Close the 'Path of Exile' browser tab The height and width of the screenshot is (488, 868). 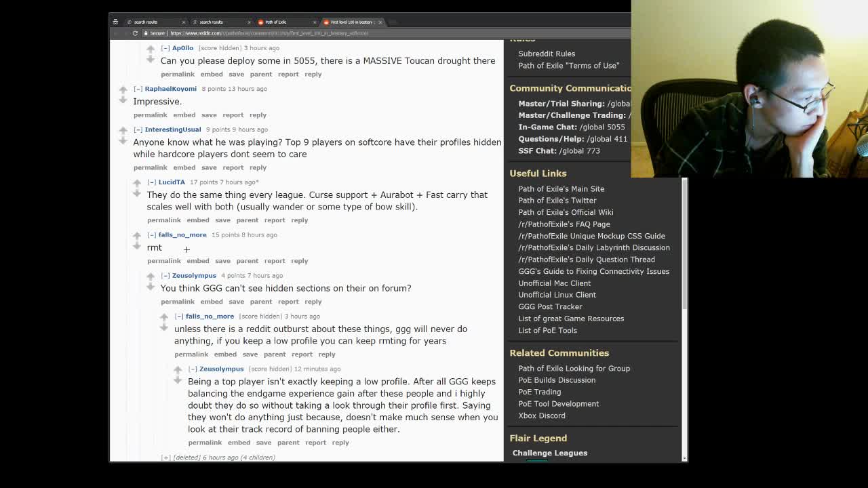pyautogui.click(x=314, y=22)
